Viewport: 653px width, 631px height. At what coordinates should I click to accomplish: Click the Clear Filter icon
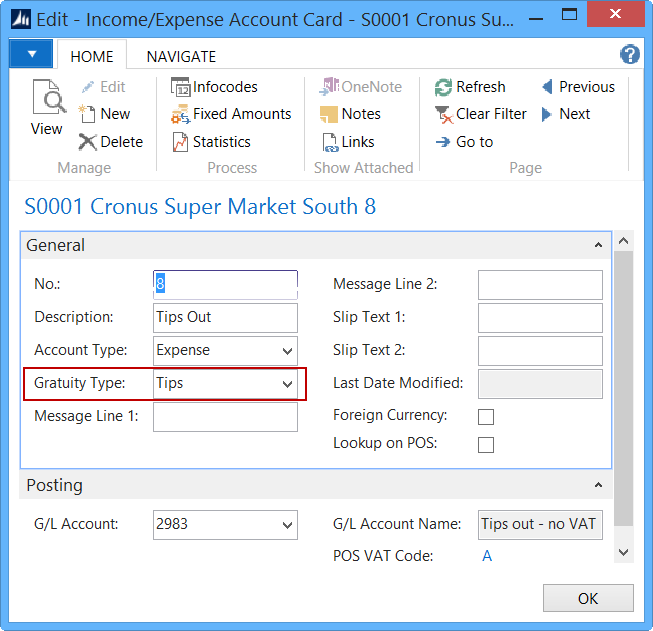coord(444,114)
